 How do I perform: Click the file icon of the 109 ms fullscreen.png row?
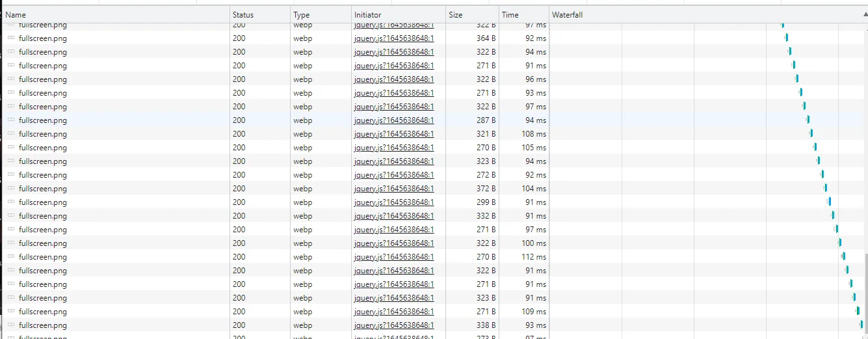[11, 312]
